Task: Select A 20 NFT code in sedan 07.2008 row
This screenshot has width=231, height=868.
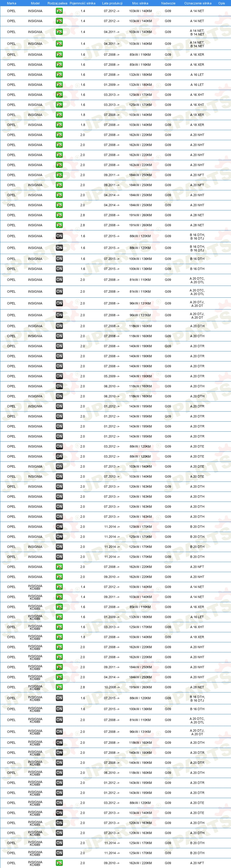Action: tap(197, 567)
